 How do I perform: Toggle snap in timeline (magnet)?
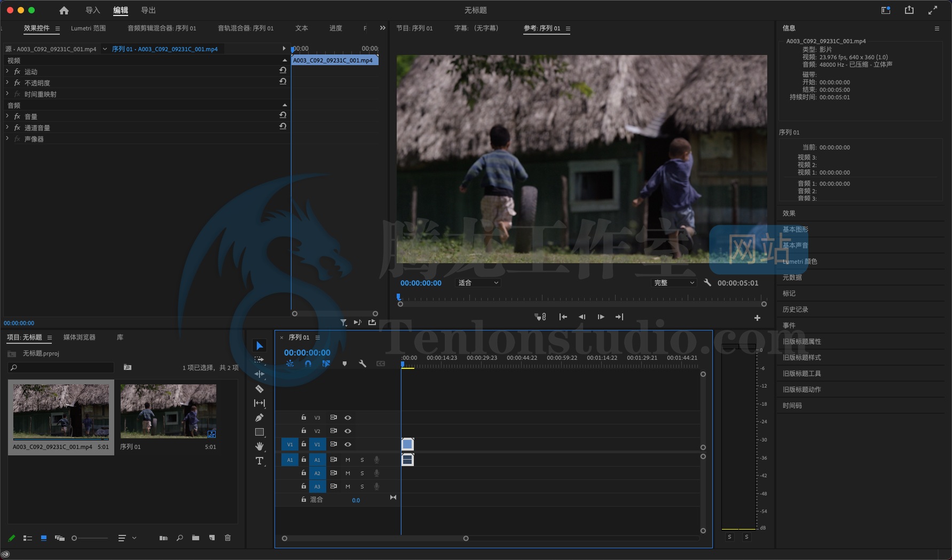coord(308,364)
